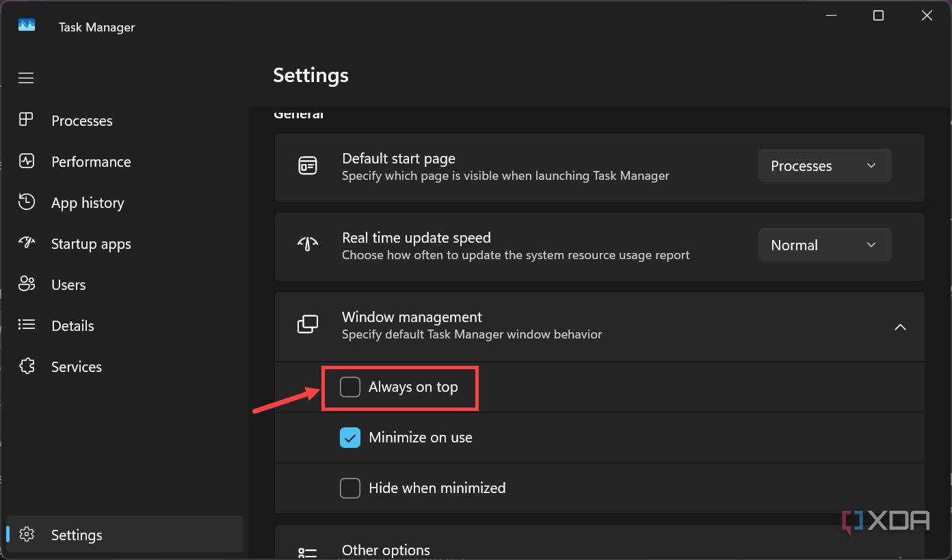Open Processes via its sidebar icon

click(x=26, y=120)
